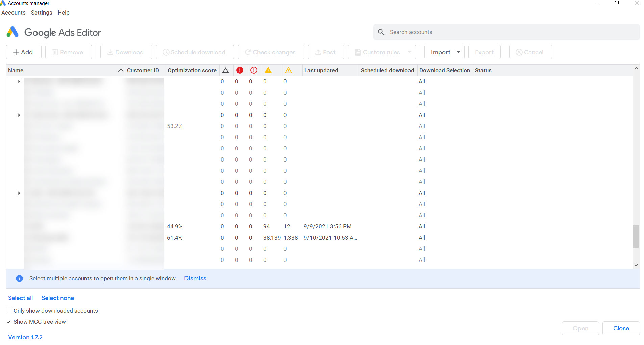Click the Custom rules document icon
Viewport: 644px width, 345px height.
coord(358,52)
